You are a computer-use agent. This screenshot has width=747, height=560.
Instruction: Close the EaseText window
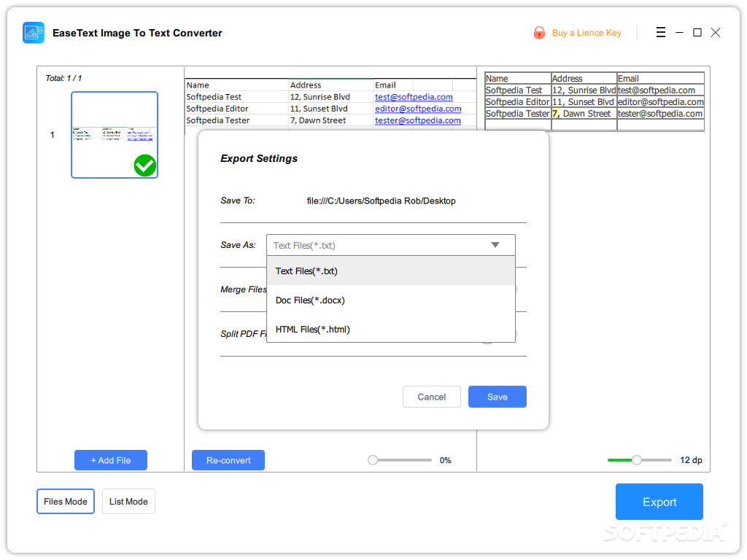(716, 32)
